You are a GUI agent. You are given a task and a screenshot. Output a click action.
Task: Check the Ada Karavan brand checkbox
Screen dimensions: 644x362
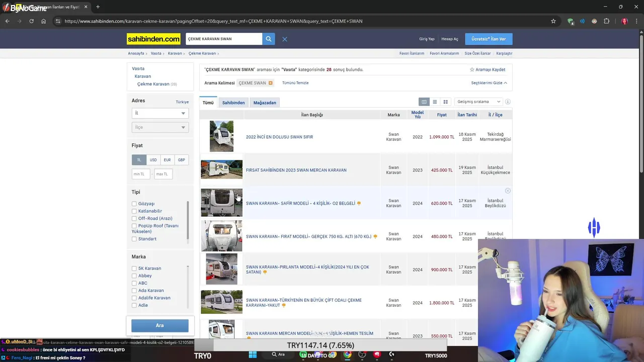[x=134, y=291]
